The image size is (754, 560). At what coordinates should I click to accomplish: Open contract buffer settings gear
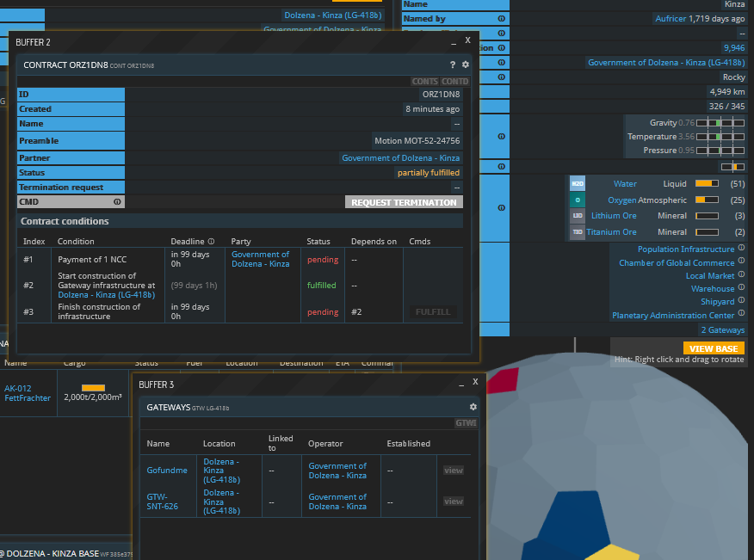pos(466,65)
